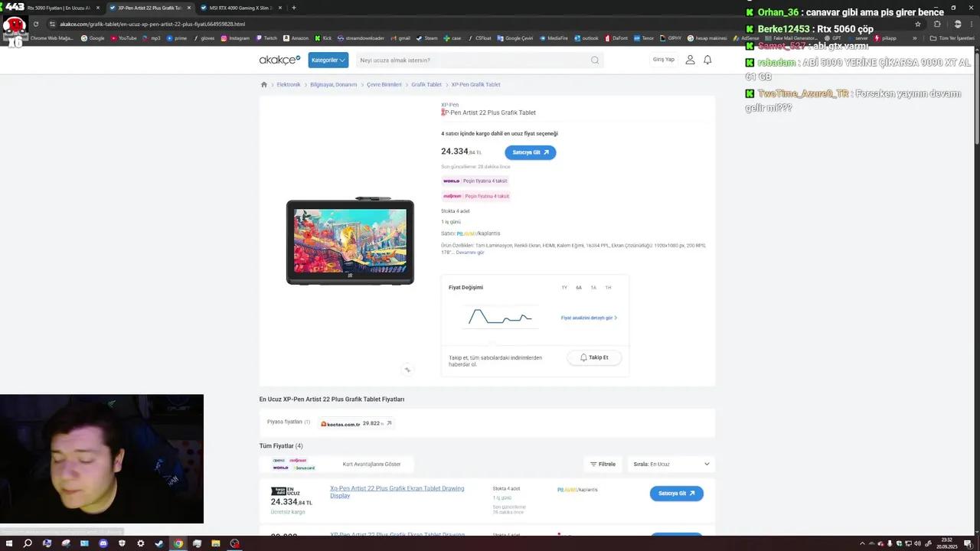Open the Kick bookmark
This screenshot has width=980, height=551.
tap(323, 37)
